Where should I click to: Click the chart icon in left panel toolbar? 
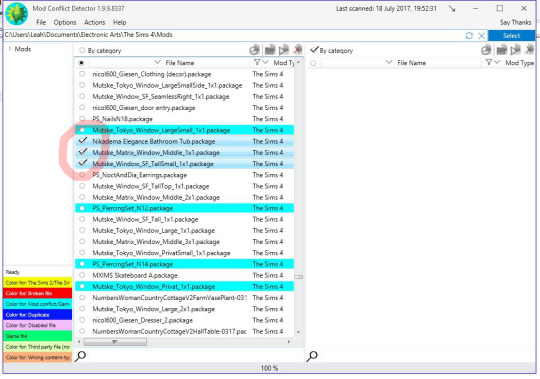click(255, 50)
